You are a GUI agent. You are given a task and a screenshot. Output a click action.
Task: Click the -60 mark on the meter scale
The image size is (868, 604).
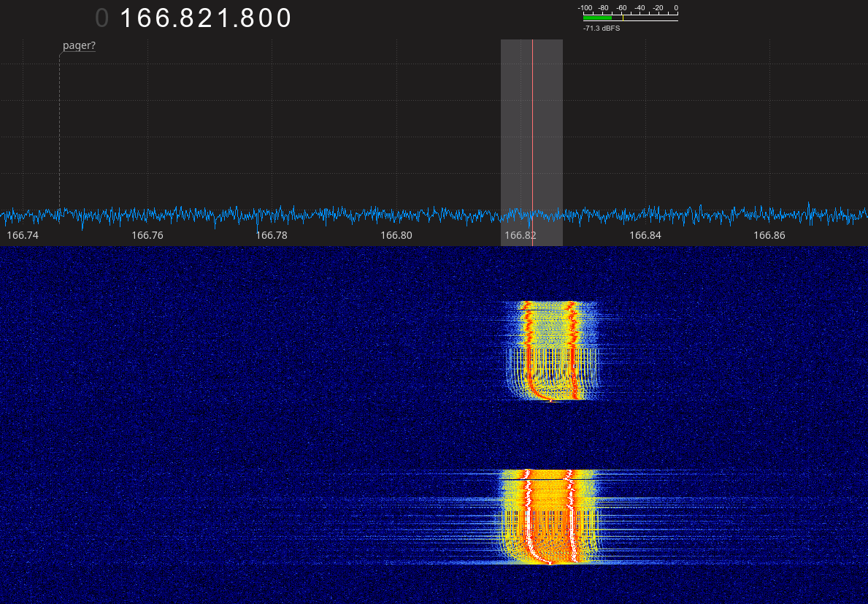point(621,8)
